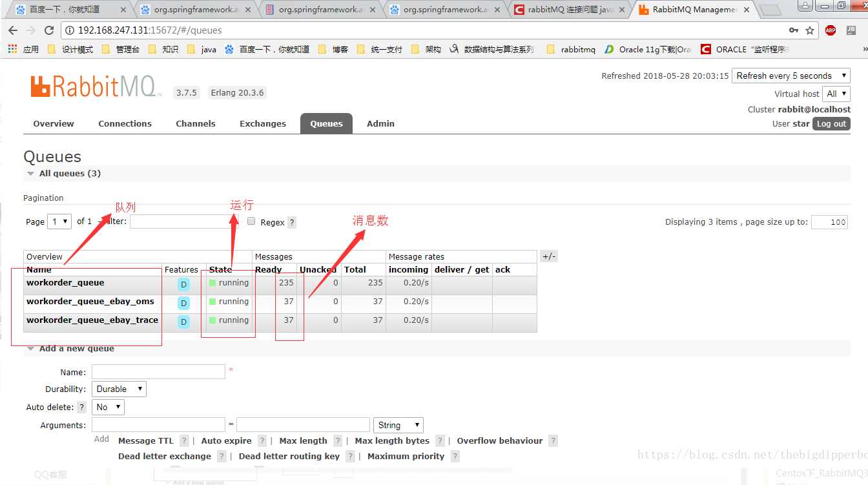Click the RabbitMQ logo
Image resolution: width=868 pixels, height=485 pixels.
tap(96, 86)
